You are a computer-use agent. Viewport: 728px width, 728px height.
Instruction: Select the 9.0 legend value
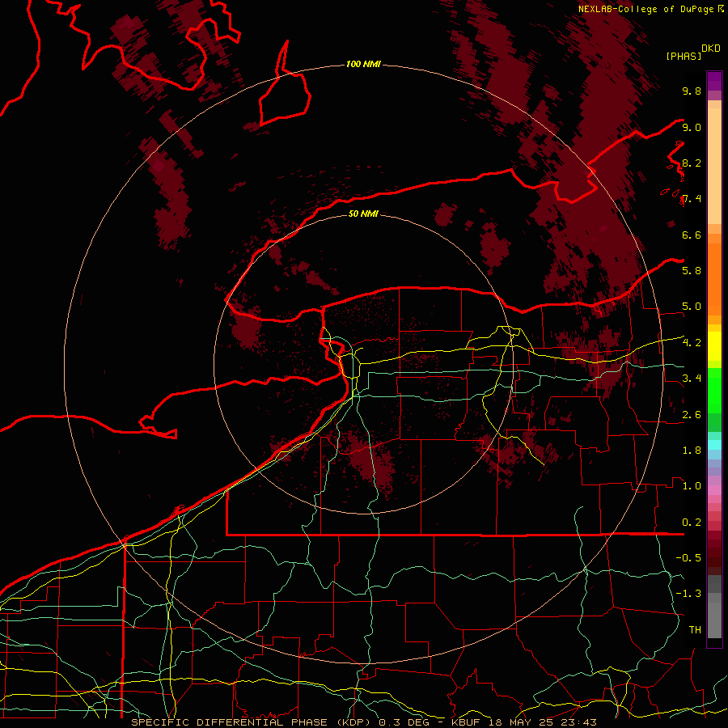click(x=692, y=127)
